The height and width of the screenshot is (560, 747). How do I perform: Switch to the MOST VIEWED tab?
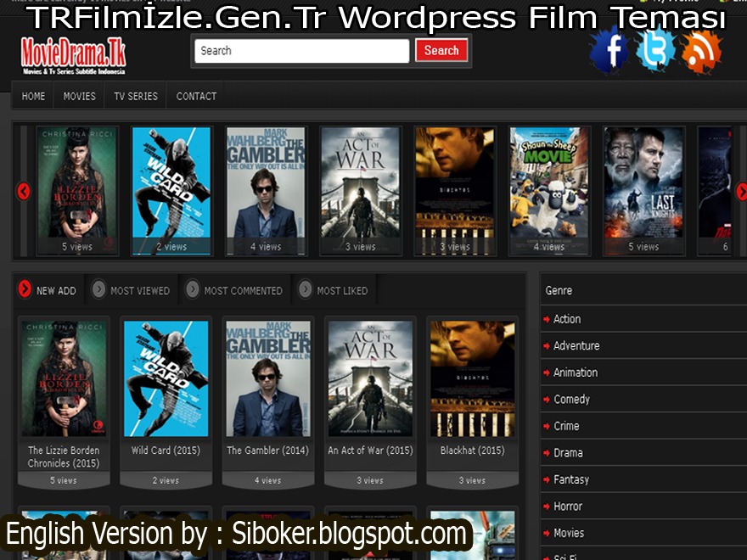138,289
